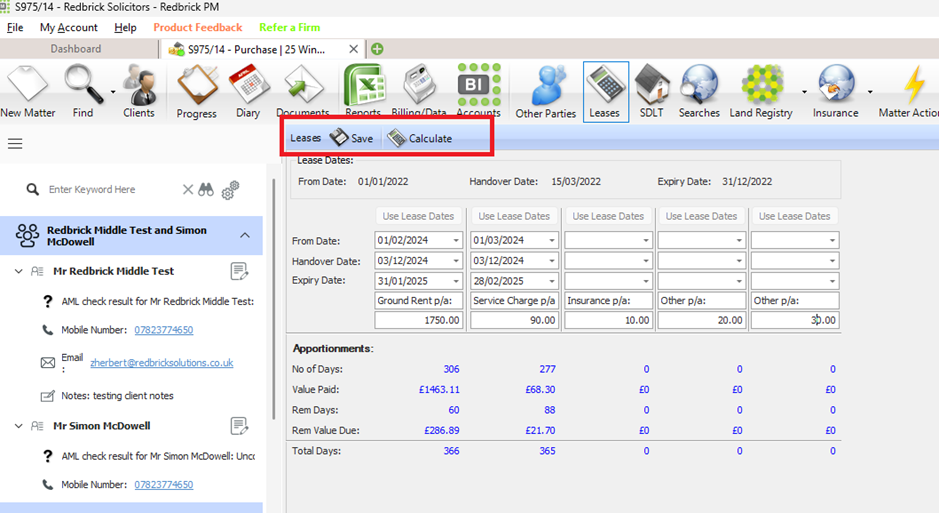This screenshot has height=513, width=939.
Task: Click Use Lease Dates above Insurance column
Action: [608, 216]
